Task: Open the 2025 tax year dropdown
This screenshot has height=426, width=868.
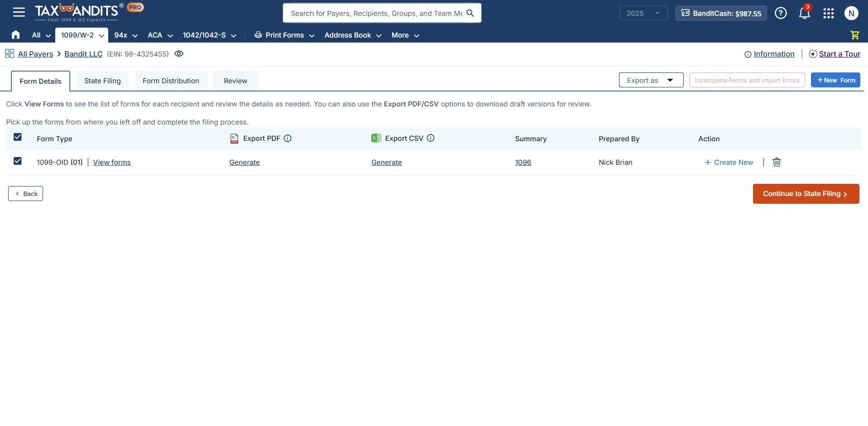Action: [x=643, y=13]
